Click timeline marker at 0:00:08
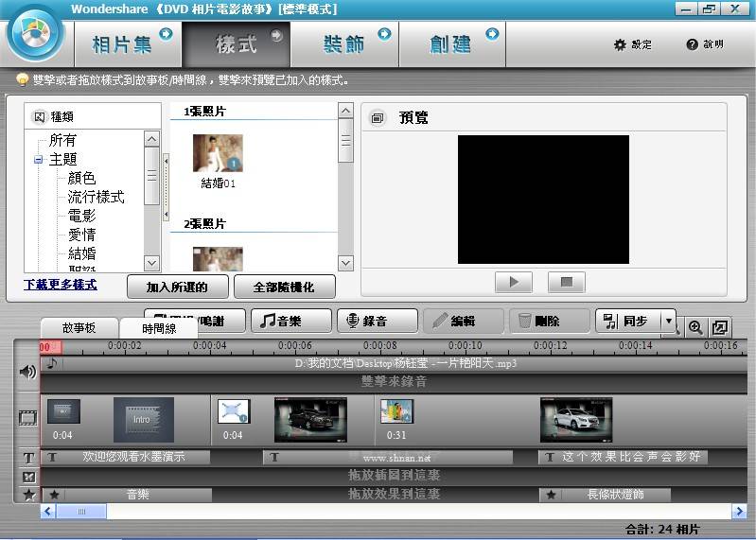The image size is (756, 540). [380, 345]
